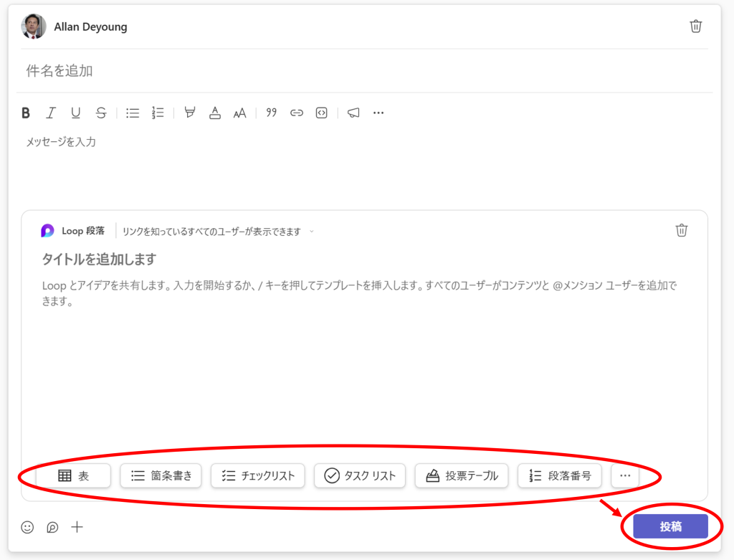Insert a quote block
The height and width of the screenshot is (560, 734).
click(x=271, y=113)
